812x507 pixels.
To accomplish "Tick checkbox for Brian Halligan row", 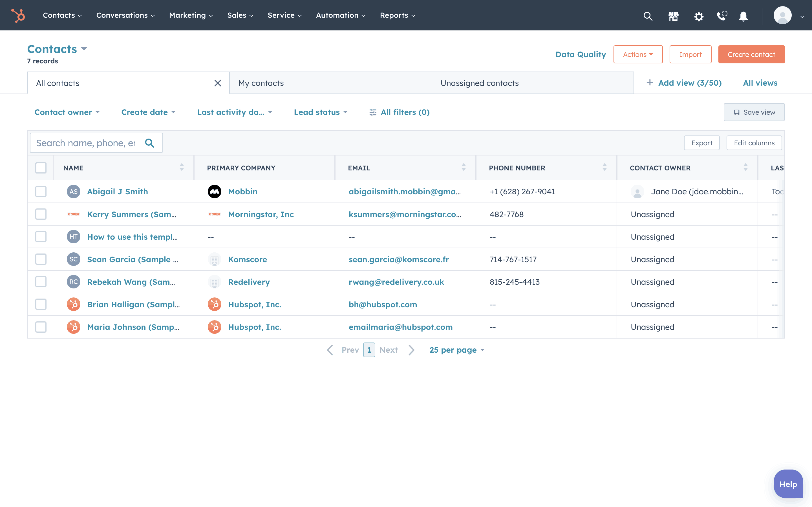I will 41,304.
